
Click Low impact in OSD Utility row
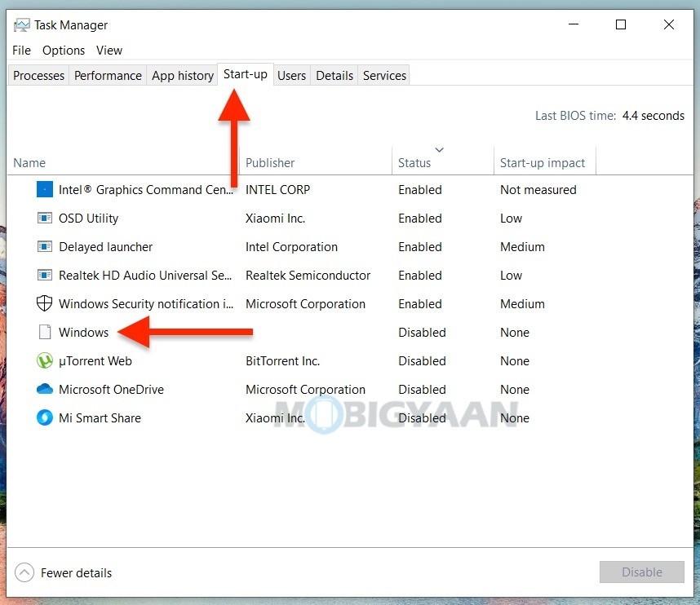click(511, 219)
